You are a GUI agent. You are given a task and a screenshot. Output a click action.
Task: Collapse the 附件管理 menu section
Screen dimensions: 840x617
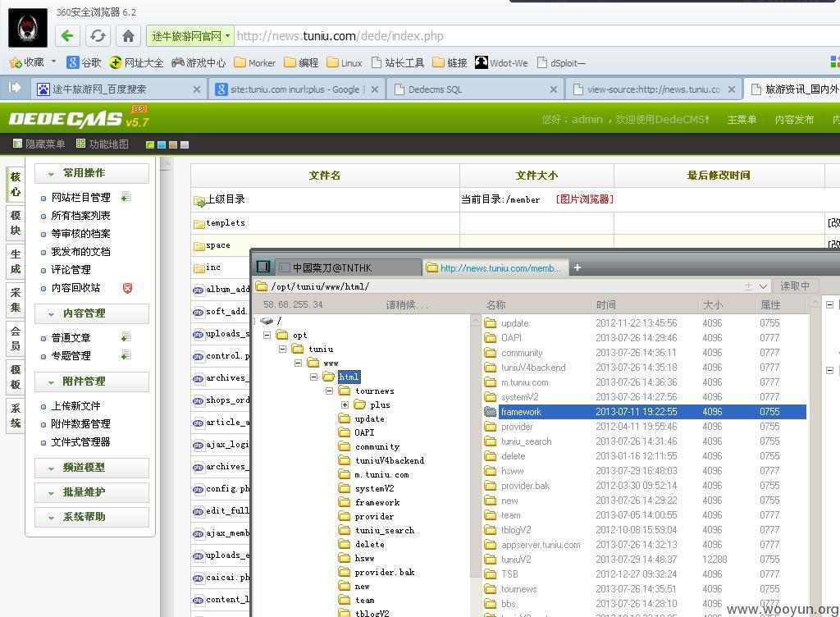point(92,382)
